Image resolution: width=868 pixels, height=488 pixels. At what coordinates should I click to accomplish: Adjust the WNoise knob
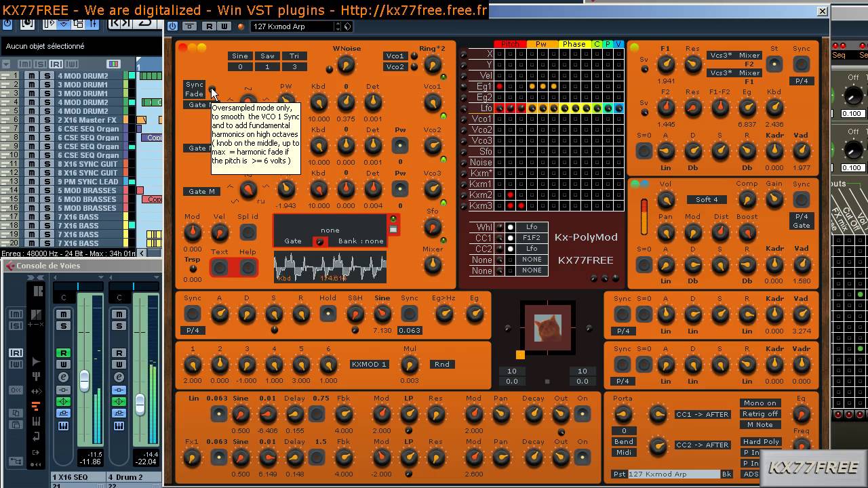(346, 64)
